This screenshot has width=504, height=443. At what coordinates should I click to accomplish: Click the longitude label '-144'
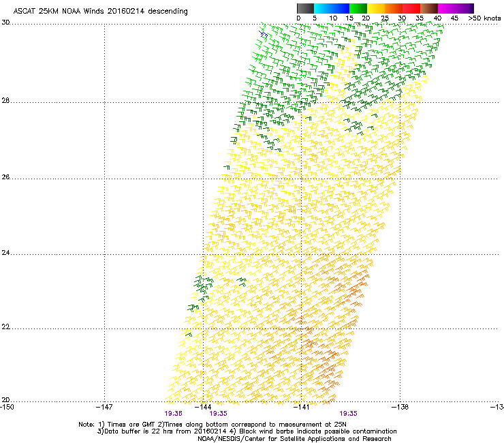pyautogui.click(x=203, y=407)
